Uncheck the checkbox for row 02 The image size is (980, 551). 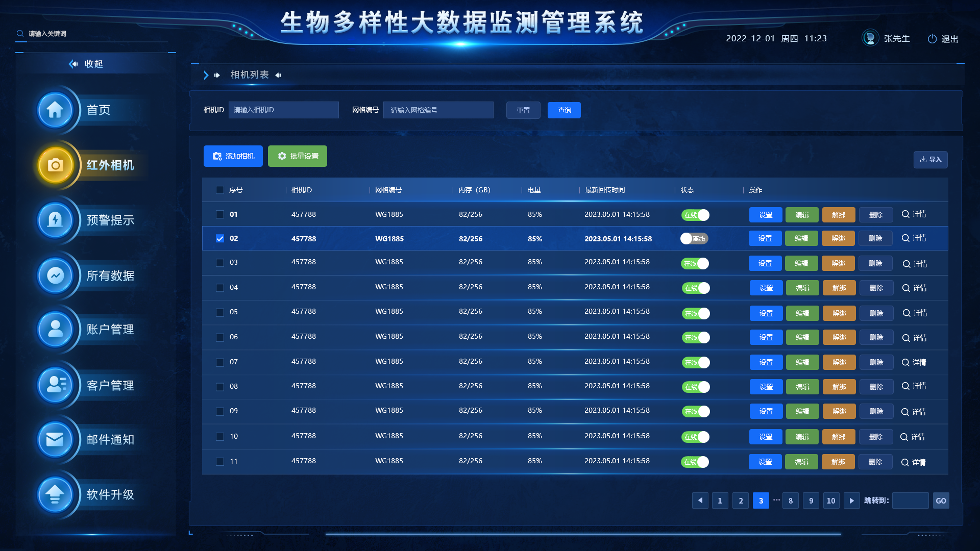220,238
